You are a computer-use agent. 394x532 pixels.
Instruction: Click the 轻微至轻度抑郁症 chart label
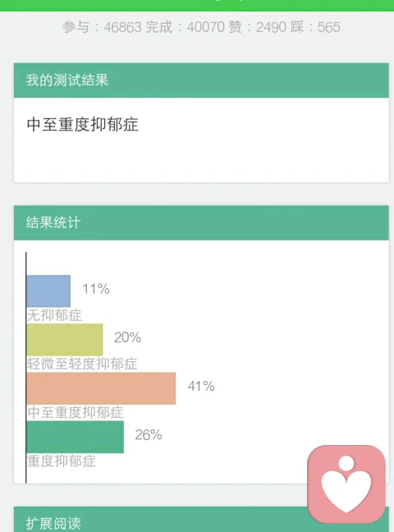[82, 364]
